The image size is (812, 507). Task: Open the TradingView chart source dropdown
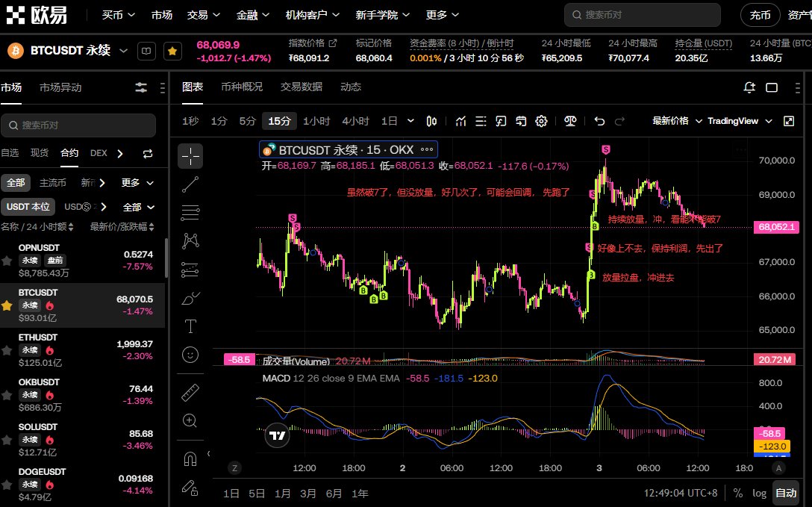(740, 121)
